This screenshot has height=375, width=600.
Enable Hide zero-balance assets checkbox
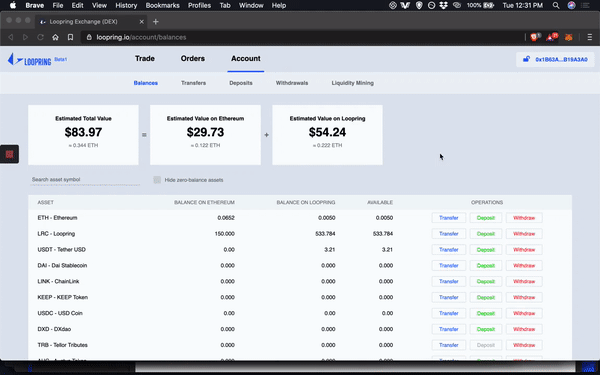157,180
